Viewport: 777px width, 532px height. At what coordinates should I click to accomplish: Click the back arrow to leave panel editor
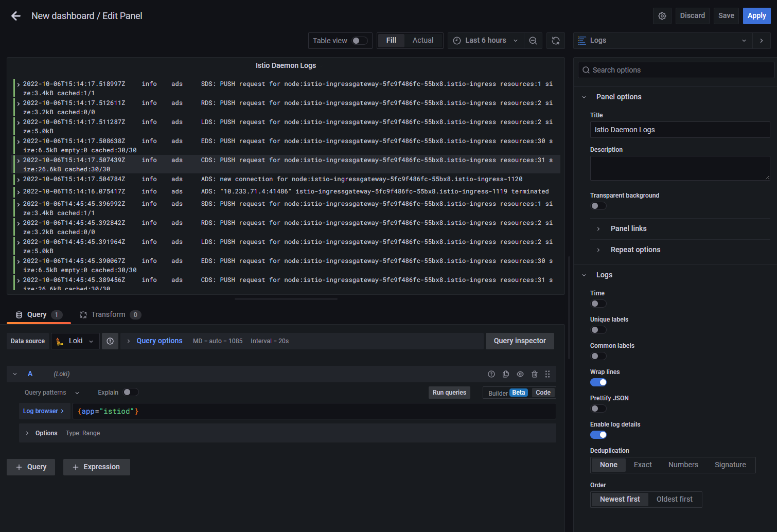16,16
